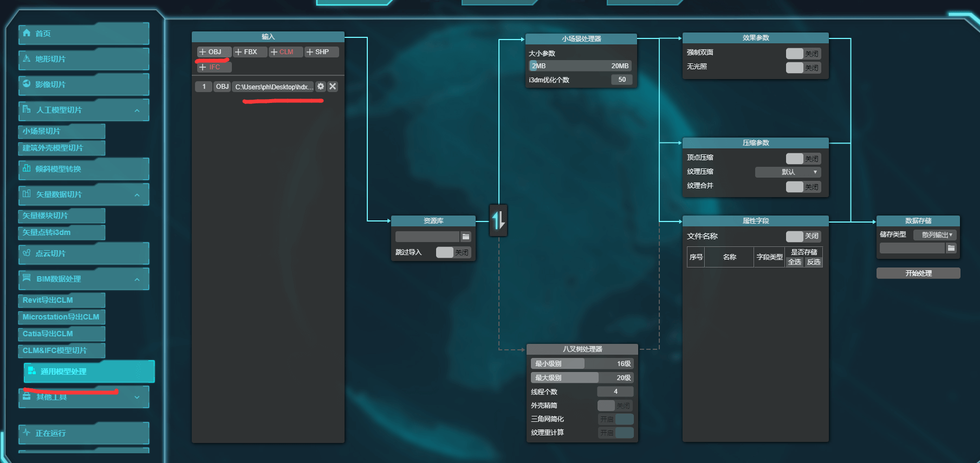Click the 资源库 path input field
Viewport: 980px width, 463px height.
click(x=427, y=237)
